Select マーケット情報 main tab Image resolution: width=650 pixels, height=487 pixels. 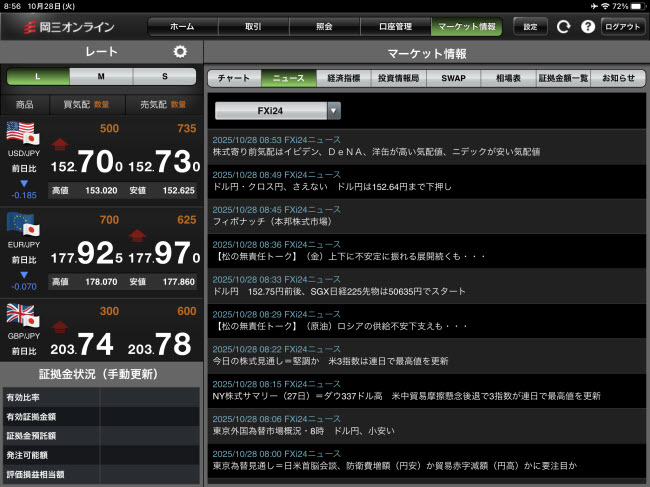[x=467, y=27]
